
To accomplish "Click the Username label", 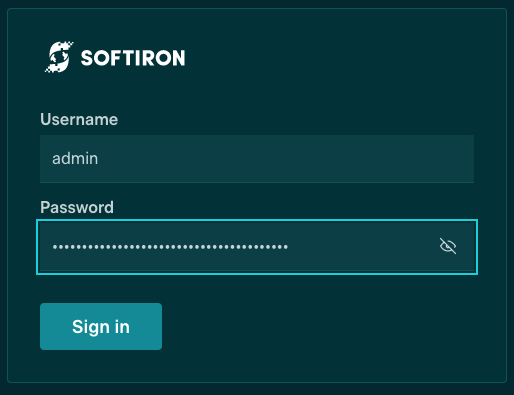I will (x=79, y=119).
